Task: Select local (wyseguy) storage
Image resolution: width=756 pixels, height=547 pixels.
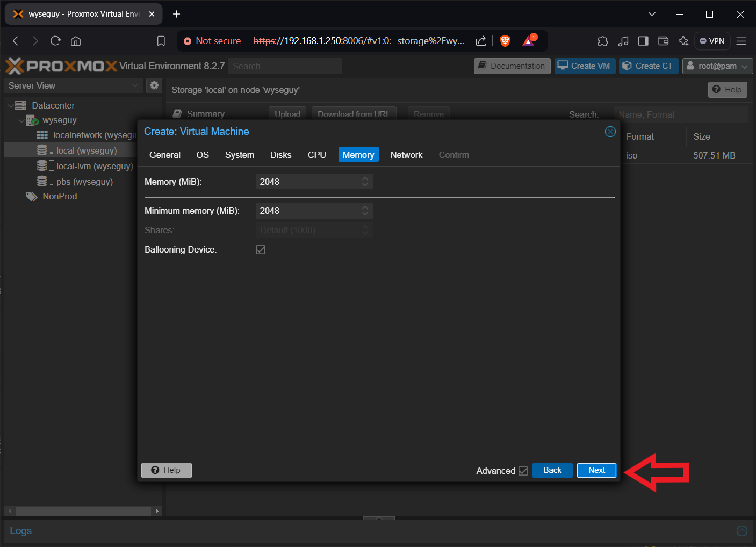Action: [87, 151]
